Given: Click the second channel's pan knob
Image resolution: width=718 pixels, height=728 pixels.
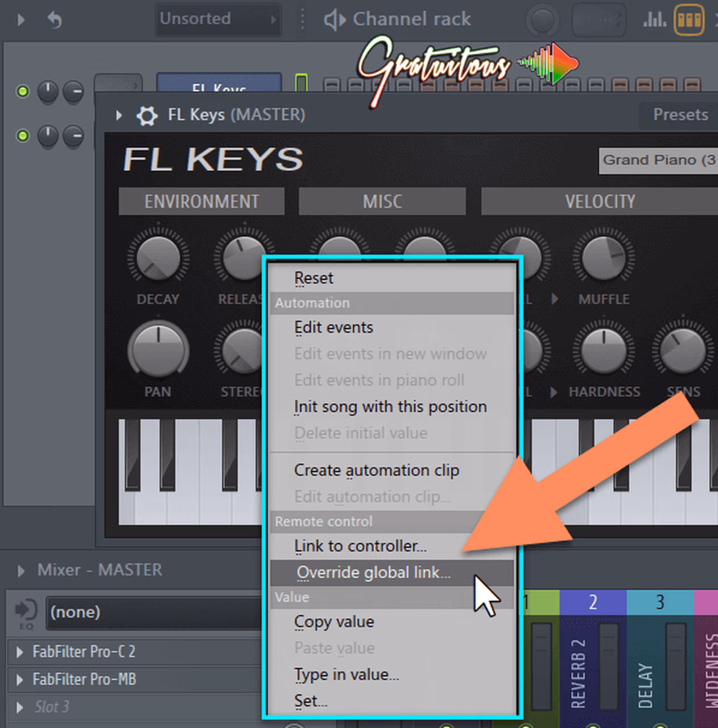Looking at the screenshot, I should point(48,136).
